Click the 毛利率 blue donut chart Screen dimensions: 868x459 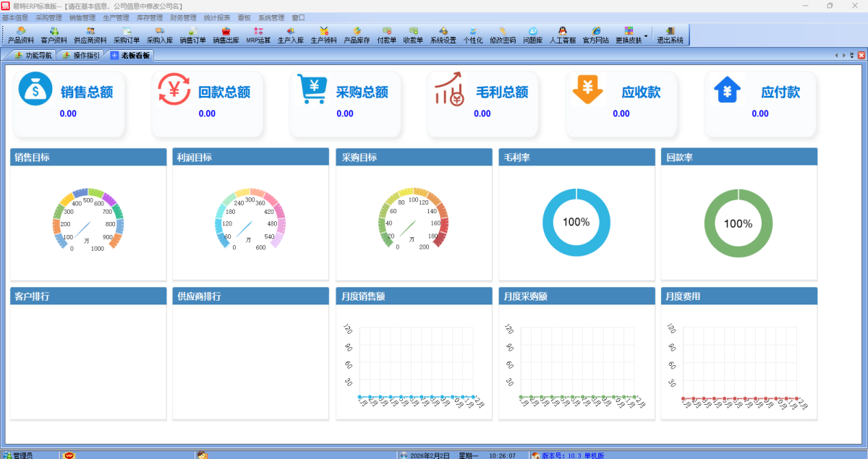[x=576, y=223]
